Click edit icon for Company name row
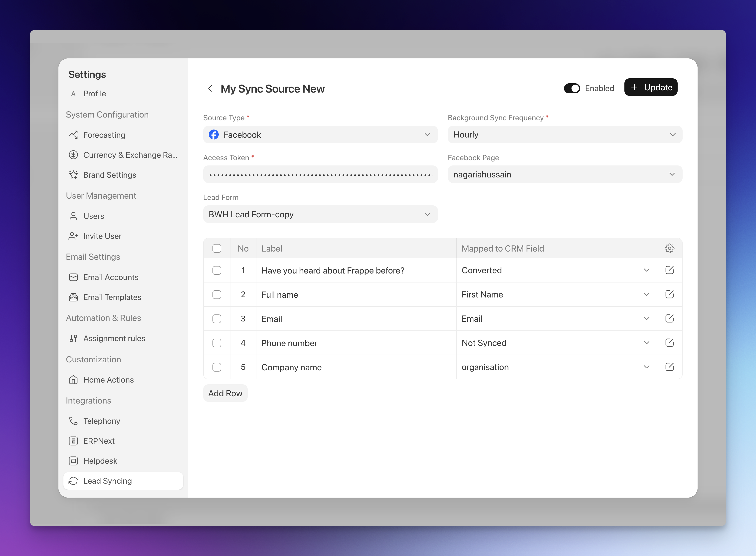The width and height of the screenshot is (756, 556). click(669, 367)
